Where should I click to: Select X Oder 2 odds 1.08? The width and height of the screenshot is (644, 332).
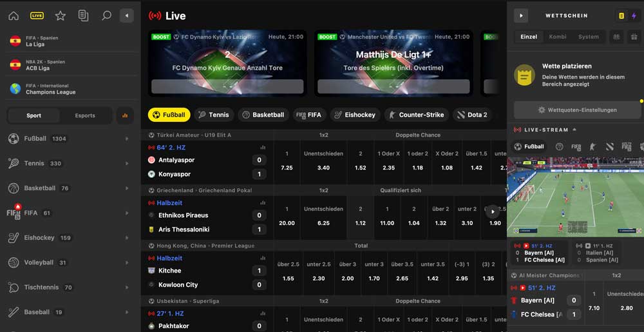coord(447,162)
